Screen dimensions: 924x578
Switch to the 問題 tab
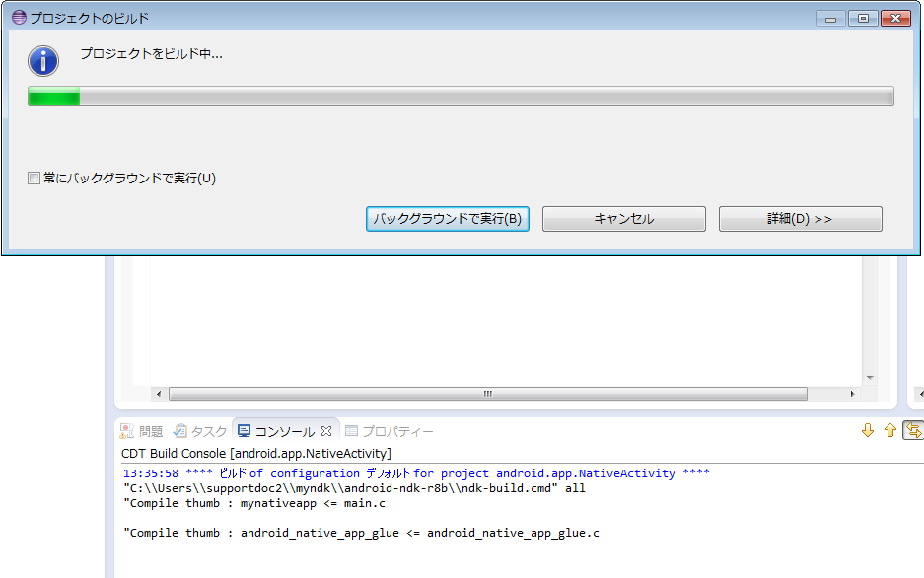[x=142, y=431]
